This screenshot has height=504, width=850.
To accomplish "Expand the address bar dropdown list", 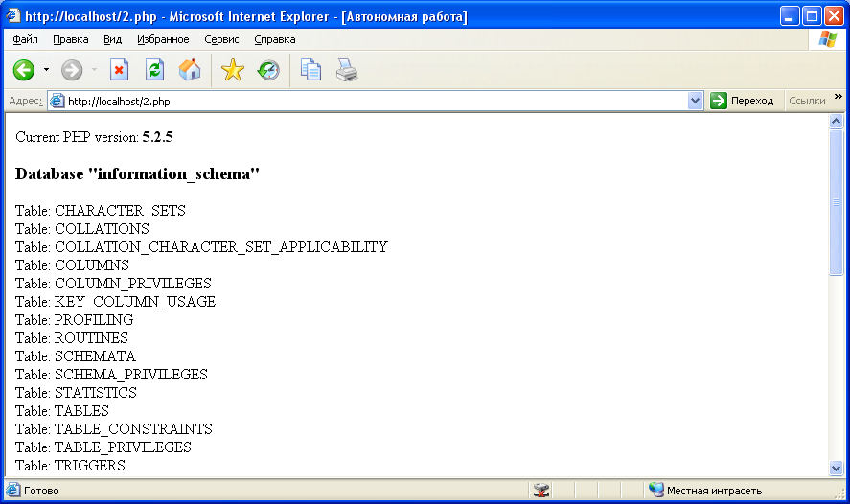I will pos(695,101).
